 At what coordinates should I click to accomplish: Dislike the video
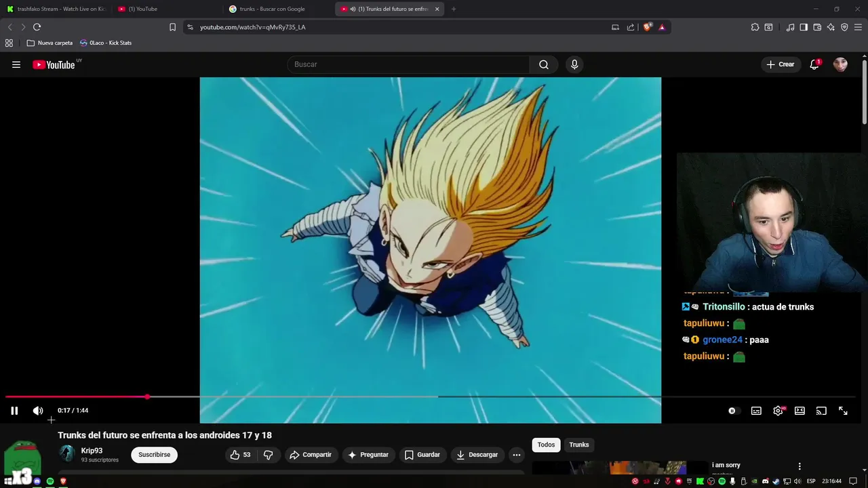268,455
